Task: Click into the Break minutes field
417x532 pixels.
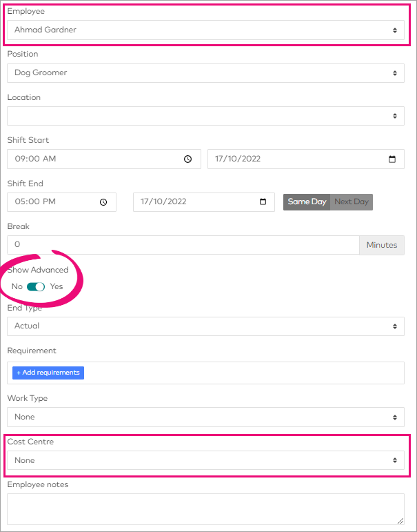Action: tap(183, 245)
